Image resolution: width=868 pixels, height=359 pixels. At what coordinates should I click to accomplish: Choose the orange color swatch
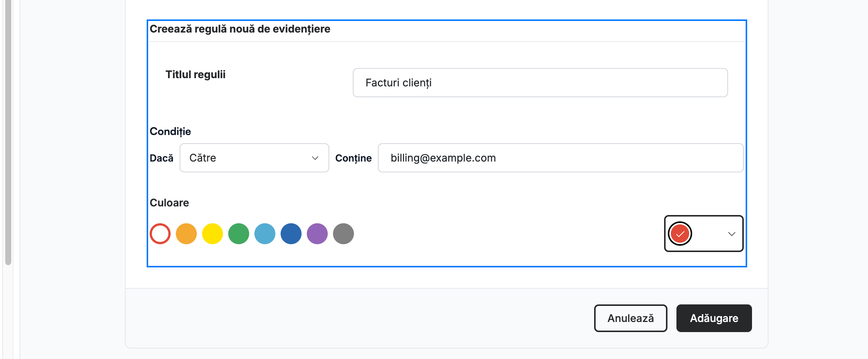(186, 234)
